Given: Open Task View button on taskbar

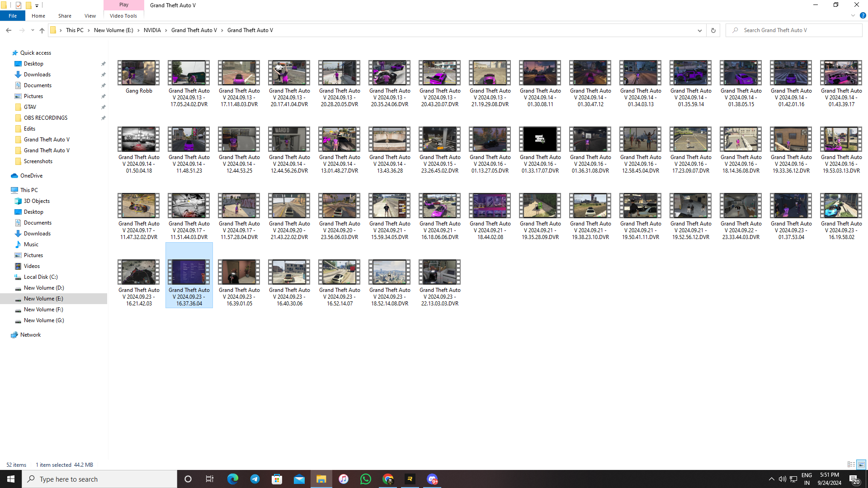Looking at the screenshot, I should tap(210, 479).
